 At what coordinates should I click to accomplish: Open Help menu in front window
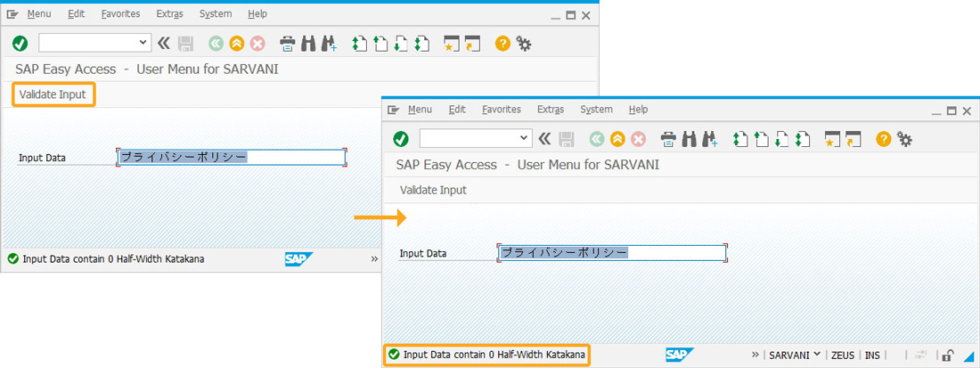(x=638, y=110)
